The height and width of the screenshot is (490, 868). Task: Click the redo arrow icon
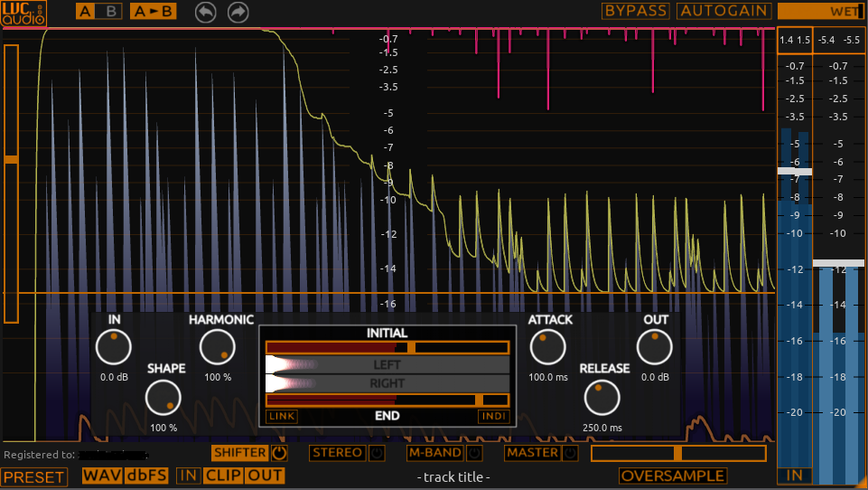(x=238, y=12)
